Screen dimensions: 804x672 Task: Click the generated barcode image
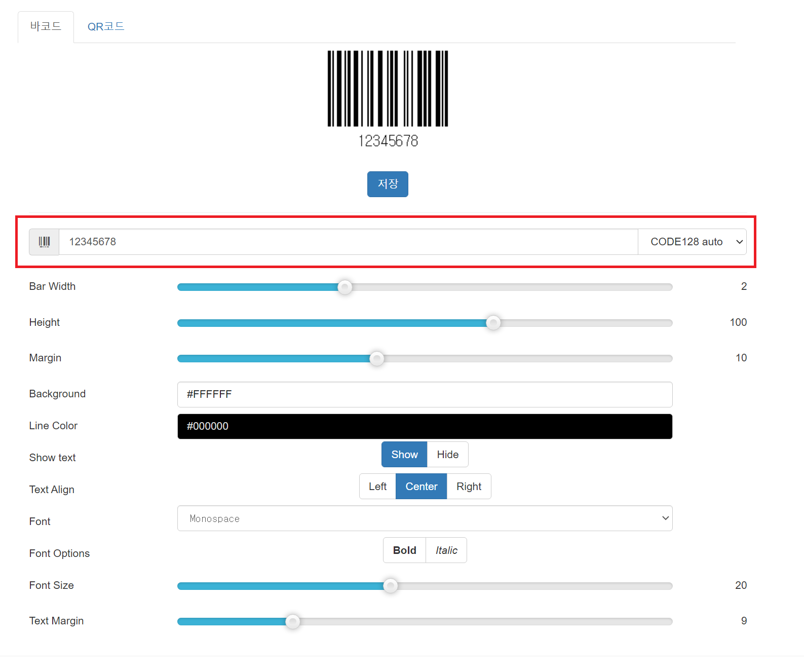(x=388, y=89)
